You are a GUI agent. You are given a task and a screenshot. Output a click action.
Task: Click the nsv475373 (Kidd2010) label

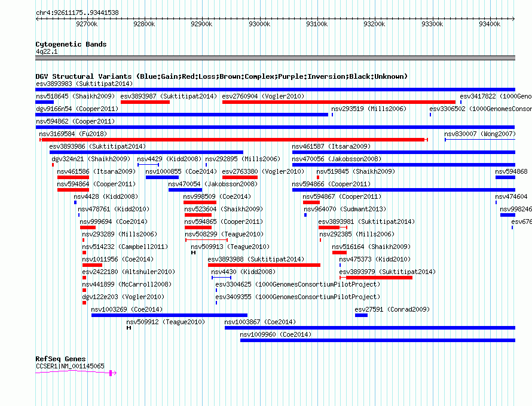click(x=375, y=259)
